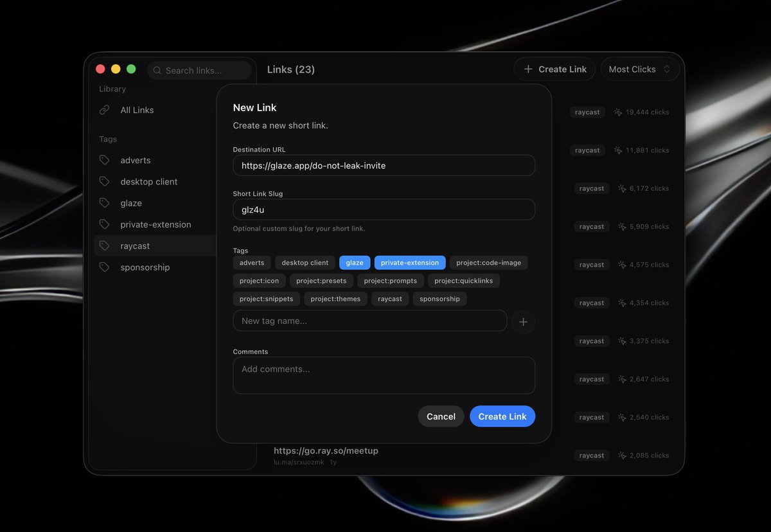Filter by private-extension tag in the sidebar

click(x=157, y=224)
